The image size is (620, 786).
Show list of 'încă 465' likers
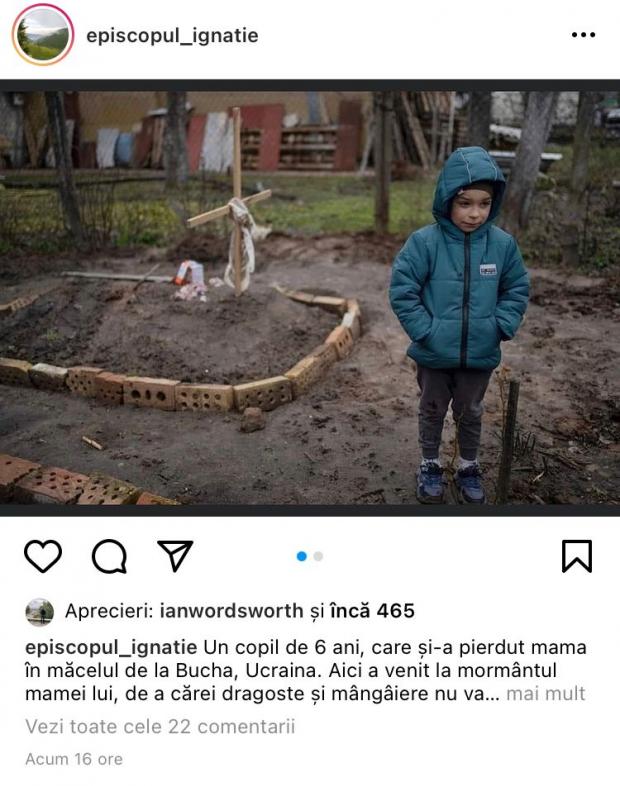coord(372,611)
